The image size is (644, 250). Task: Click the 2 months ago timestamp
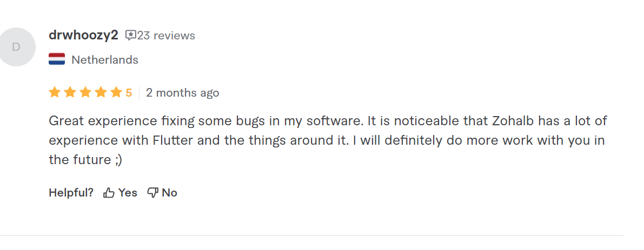(182, 93)
